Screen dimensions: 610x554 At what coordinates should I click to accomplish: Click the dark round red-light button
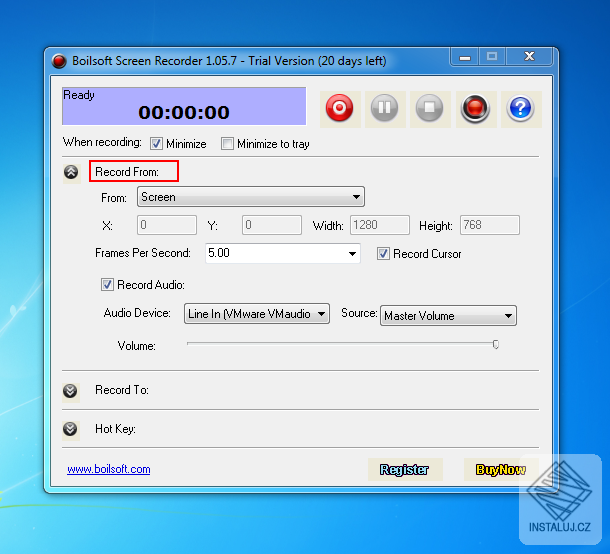tap(475, 109)
